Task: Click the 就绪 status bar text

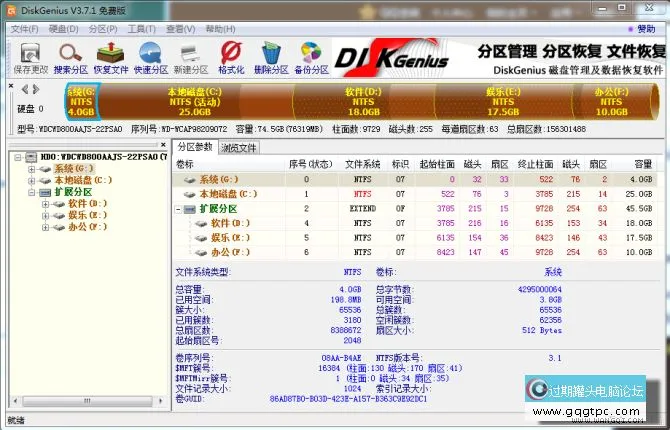Action: point(16,420)
